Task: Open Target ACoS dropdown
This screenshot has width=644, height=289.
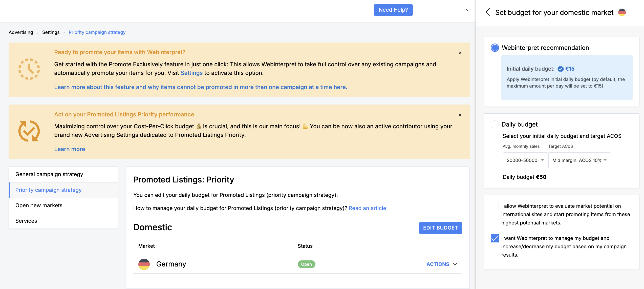Action: click(579, 160)
